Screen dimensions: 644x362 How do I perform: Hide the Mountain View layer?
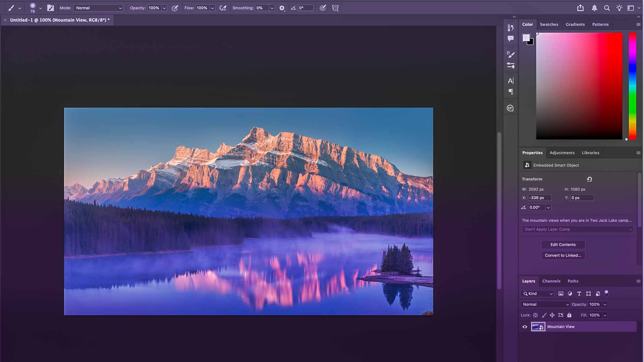[525, 327]
